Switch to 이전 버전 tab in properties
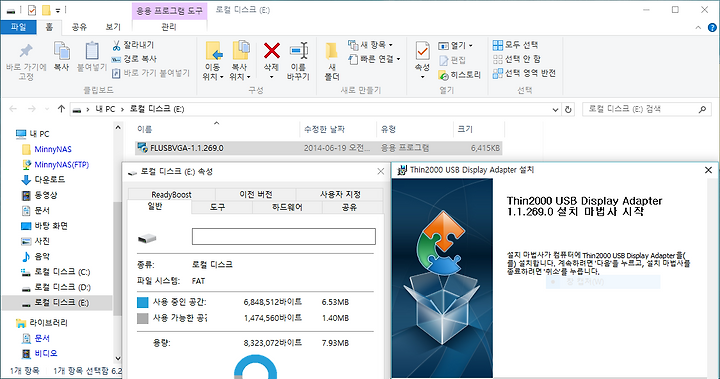 (x=256, y=195)
